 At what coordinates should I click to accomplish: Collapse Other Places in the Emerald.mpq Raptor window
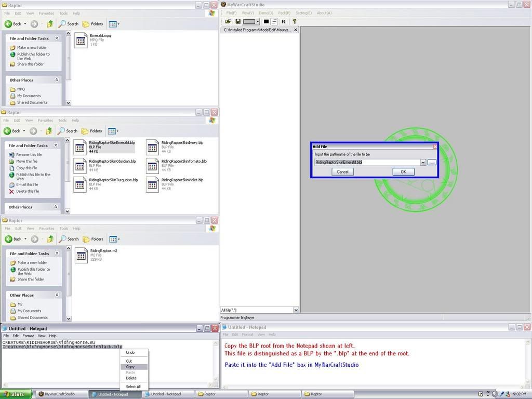(57, 79)
